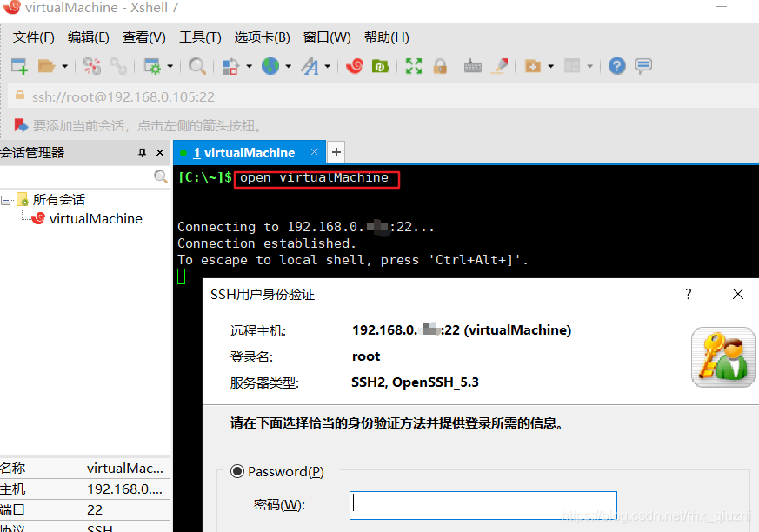This screenshot has height=532, width=759.
Task: Click the new folder plus toolbar icon
Action: [533, 66]
